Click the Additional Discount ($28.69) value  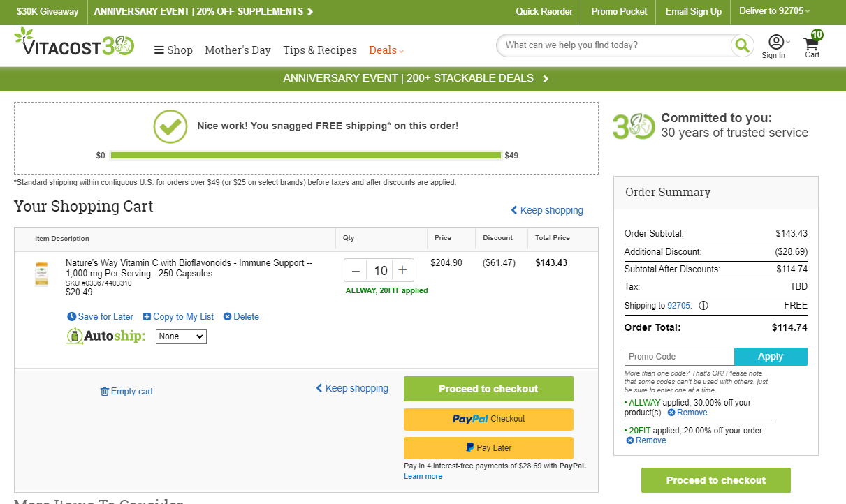(x=791, y=251)
